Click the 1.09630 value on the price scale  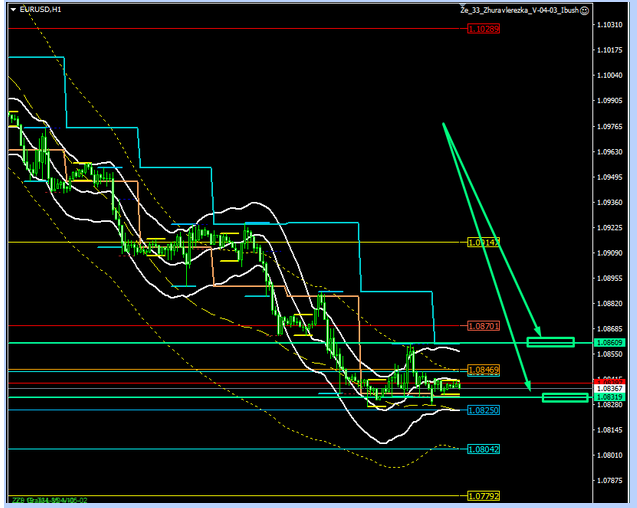click(609, 152)
